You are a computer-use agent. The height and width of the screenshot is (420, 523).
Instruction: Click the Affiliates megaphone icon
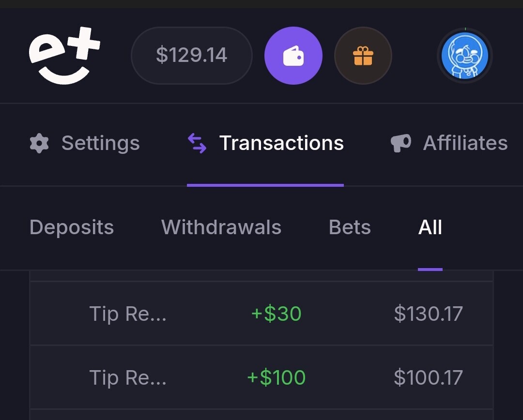point(400,143)
